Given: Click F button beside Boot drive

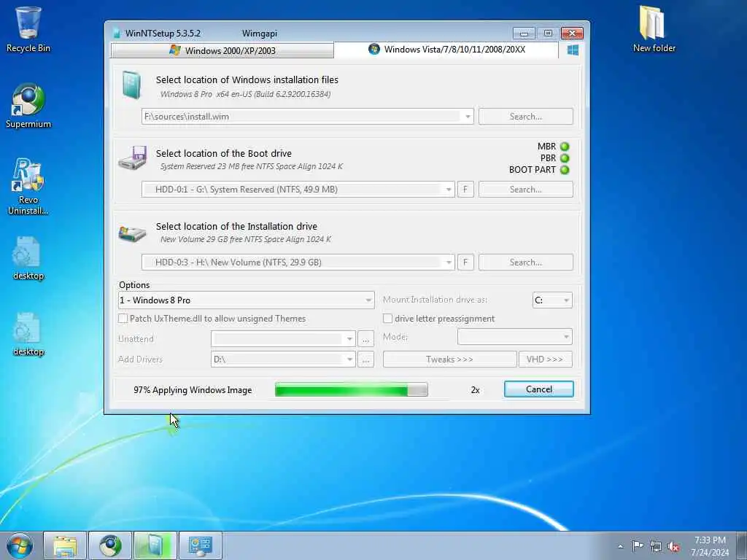Looking at the screenshot, I should pyautogui.click(x=465, y=190).
